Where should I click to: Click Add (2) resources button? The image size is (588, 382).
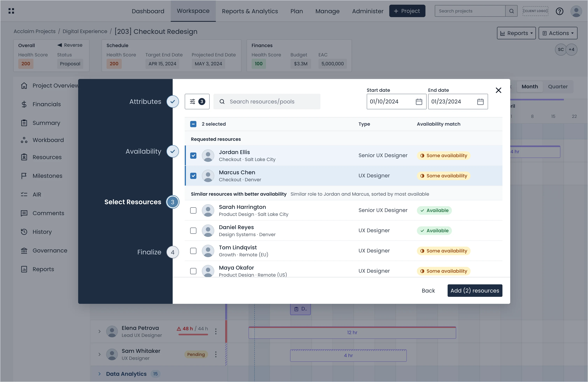[475, 291]
